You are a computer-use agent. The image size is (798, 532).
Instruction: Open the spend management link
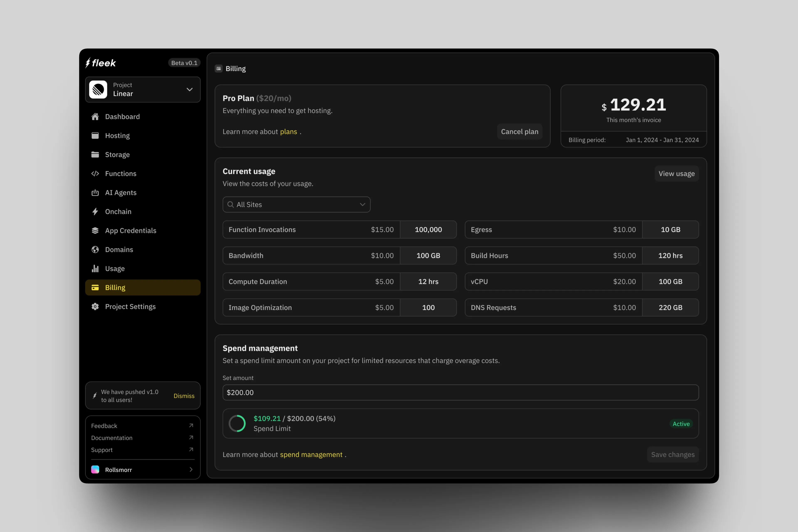311,454
